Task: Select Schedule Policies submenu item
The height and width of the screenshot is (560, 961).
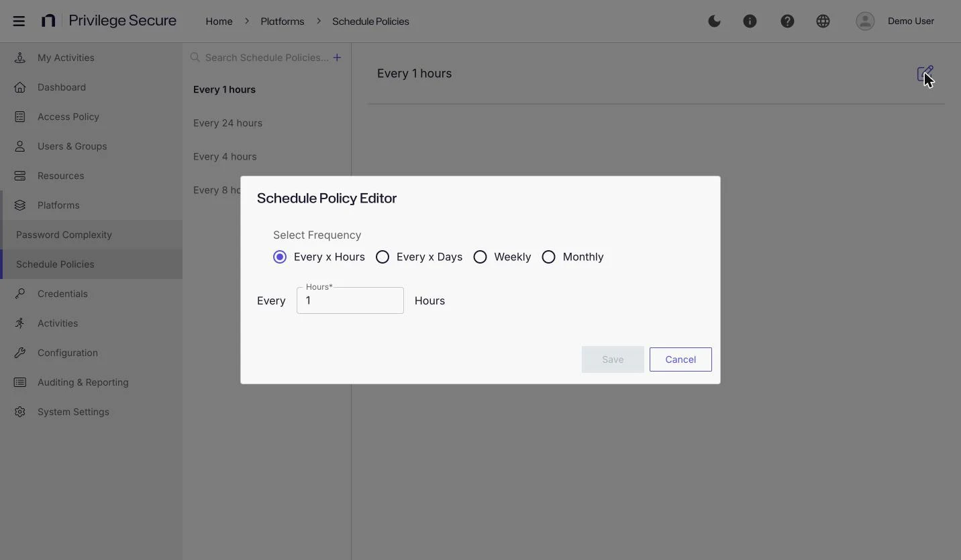Action: (x=91, y=264)
